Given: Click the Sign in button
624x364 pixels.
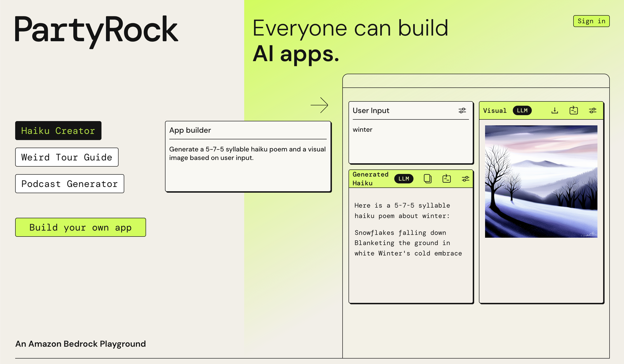Looking at the screenshot, I should coord(591,21).
